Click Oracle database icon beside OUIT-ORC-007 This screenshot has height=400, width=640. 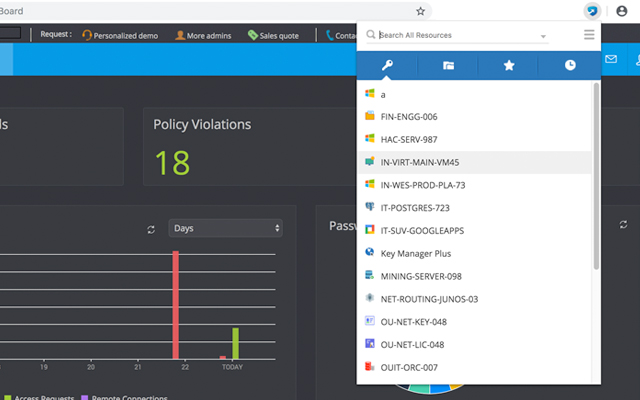point(370,366)
